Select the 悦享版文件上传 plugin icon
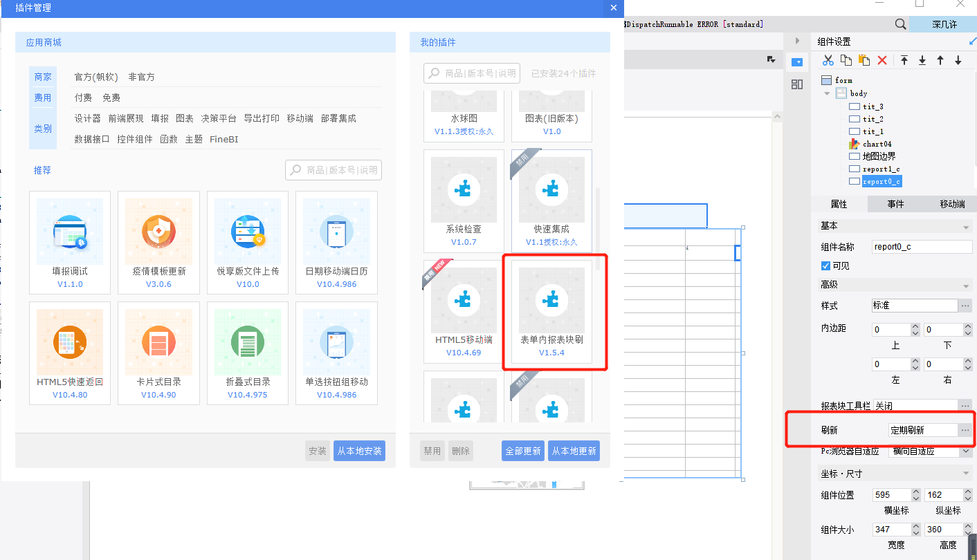This screenshot has height=560, width=977. coord(248,232)
